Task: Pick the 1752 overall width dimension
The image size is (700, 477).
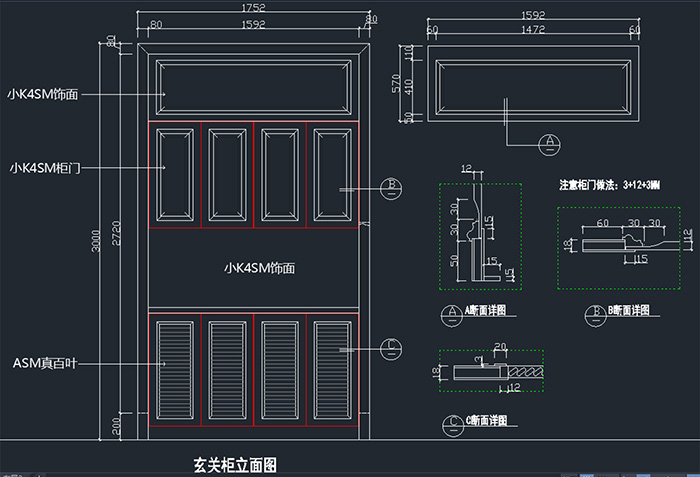Action: coord(253,8)
